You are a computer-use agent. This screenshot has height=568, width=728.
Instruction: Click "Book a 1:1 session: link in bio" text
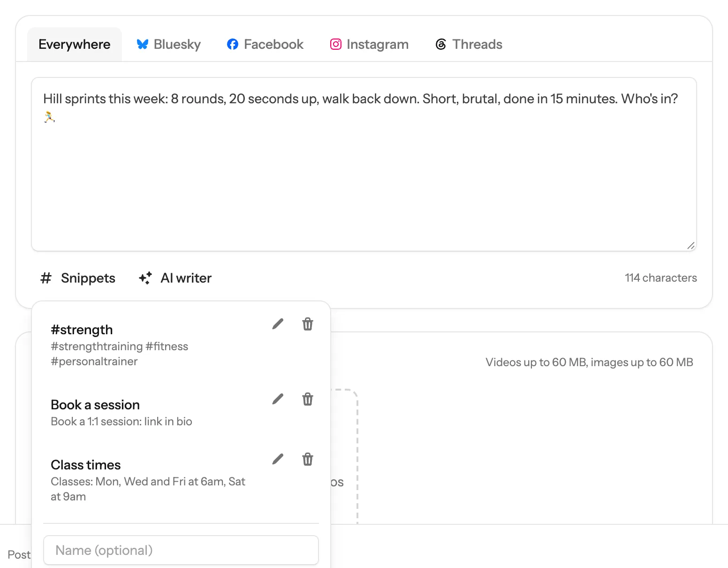(121, 422)
